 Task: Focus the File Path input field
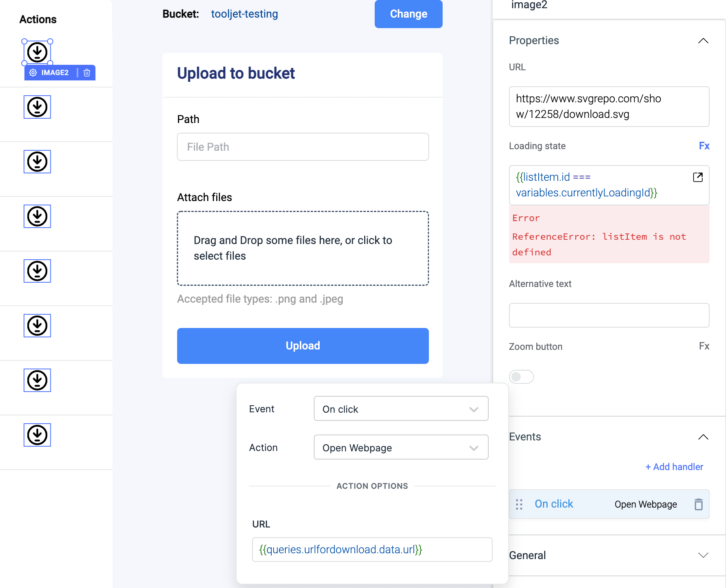click(x=303, y=147)
